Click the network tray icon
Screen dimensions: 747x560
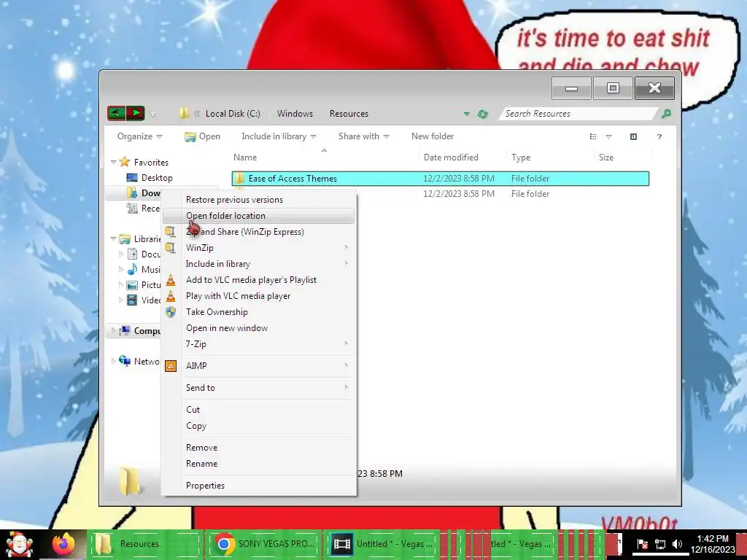point(659,544)
